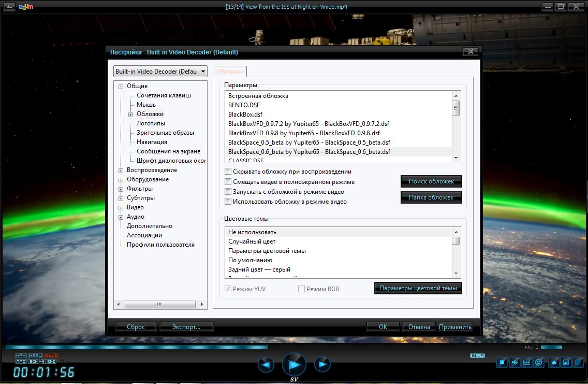Screen dimensions: 588x384
Task: Expand the 'Воспроизведение' tree node
Action: click(x=121, y=170)
